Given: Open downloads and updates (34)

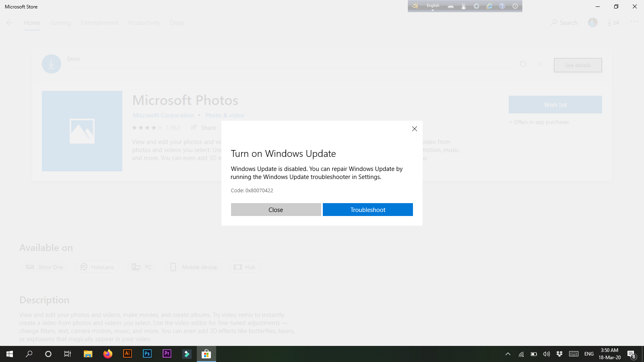Looking at the screenshot, I should click(613, 23).
